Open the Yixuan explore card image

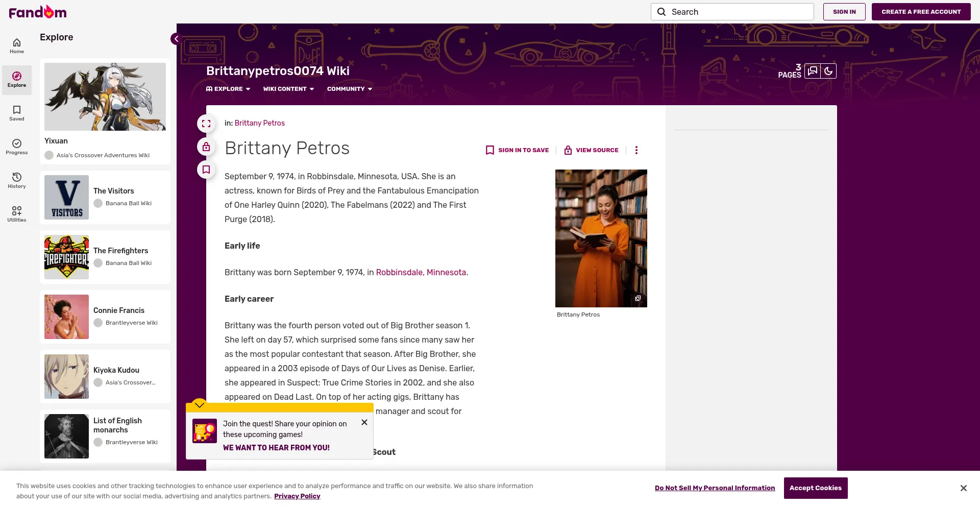coord(105,96)
